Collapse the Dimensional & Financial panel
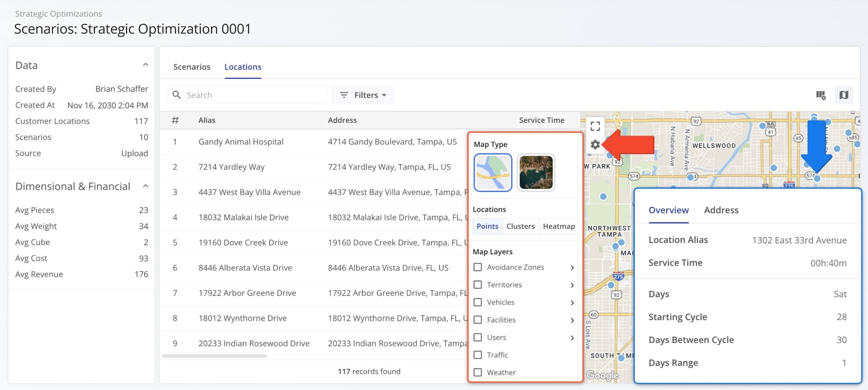 point(146,186)
